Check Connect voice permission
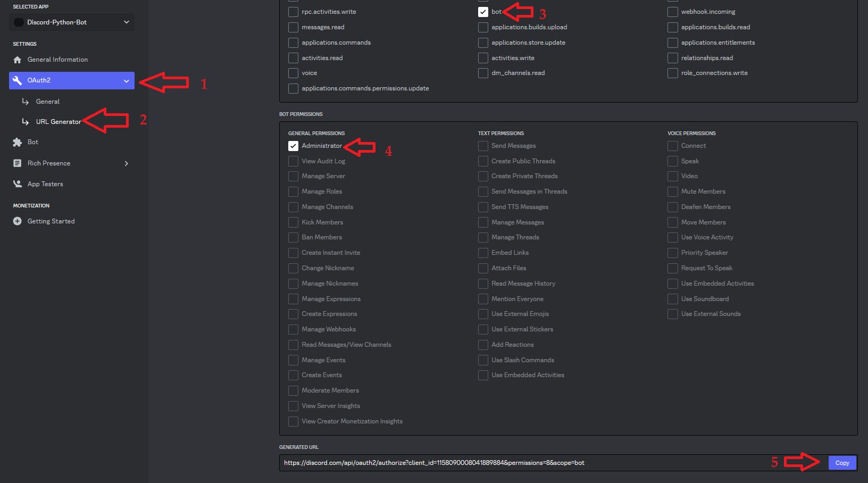This screenshot has width=868, height=483. tap(673, 146)
